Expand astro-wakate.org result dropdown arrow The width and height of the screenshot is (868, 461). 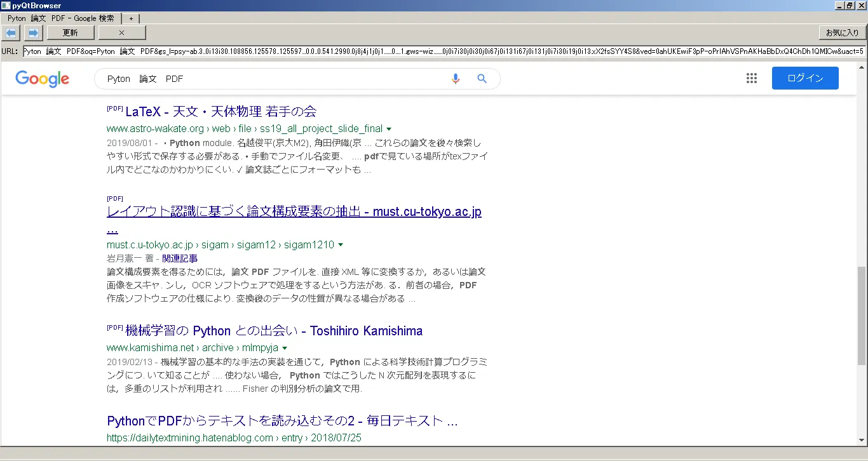point(389,129)
